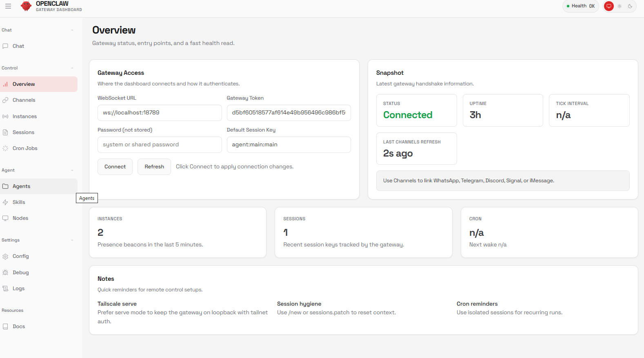Click the Uptime 3h card
644x358 pixels.
click(x=503, y=110)
